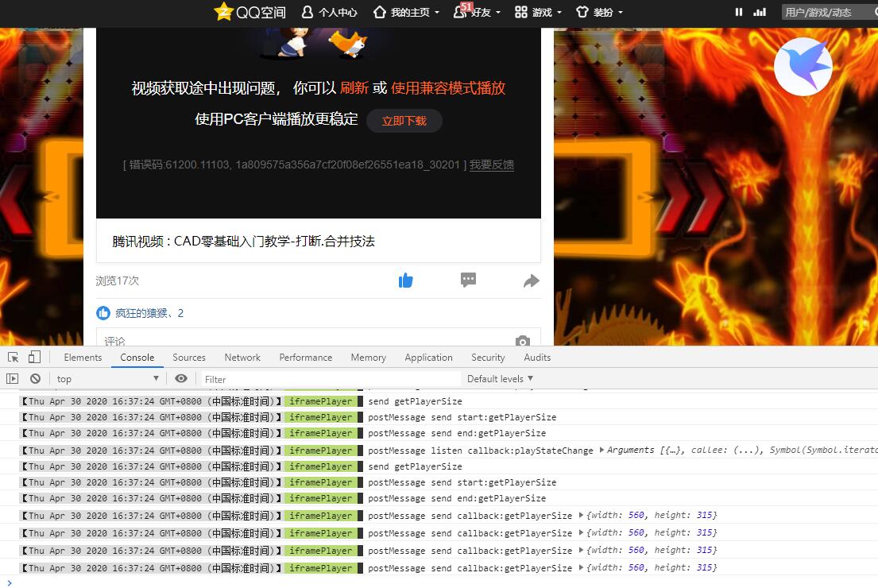Click the 立即下载 button
Screen dimensions: 878x588
click(404, 121)
